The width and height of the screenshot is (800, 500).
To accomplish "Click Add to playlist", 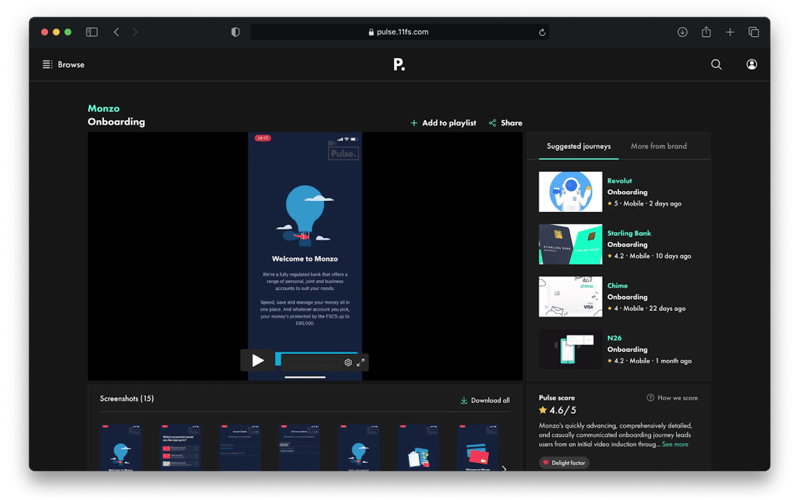I will click(443, 123).
